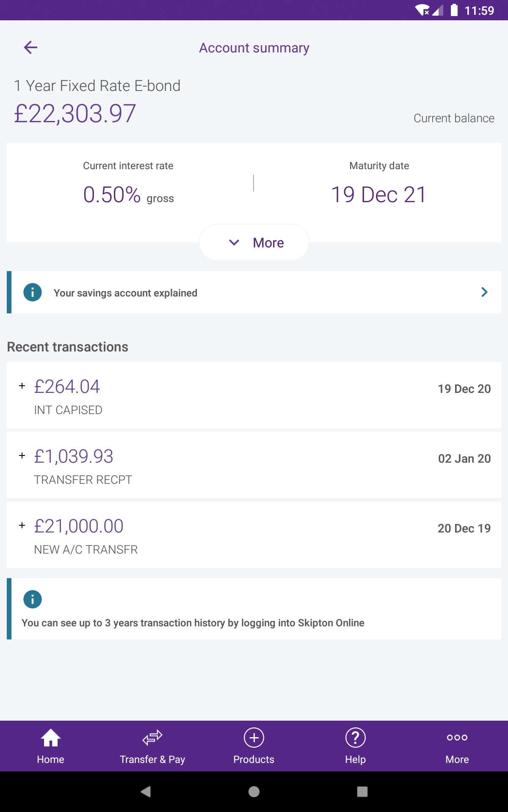Select the £22,303.97 current balance

[x=75, y=114]
